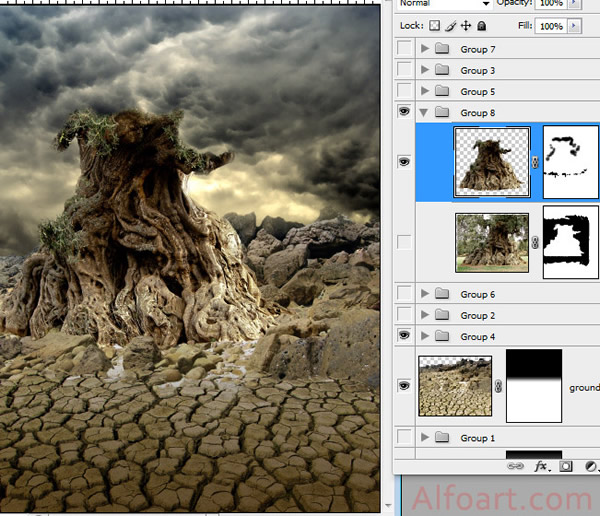This screenshot has height=516, width=600.
Task: Select the gradient mask thumbnail on ground layer
Action: pos(534,385)
